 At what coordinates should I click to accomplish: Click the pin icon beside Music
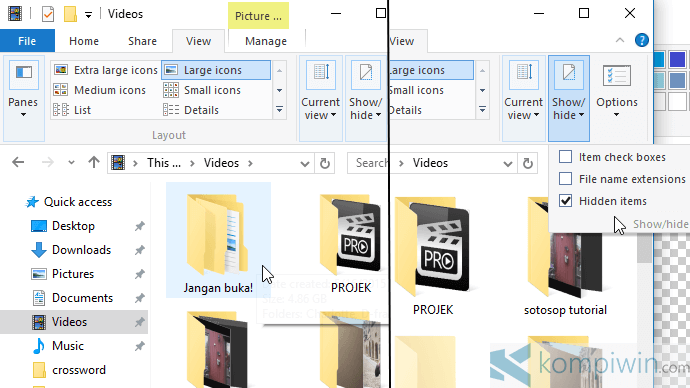click(139, 346)
